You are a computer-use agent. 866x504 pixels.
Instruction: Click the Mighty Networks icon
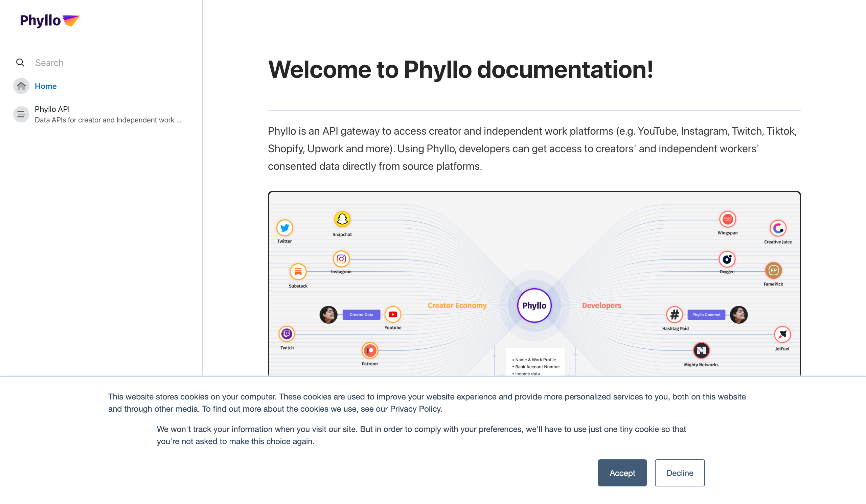pyautogui.click(x=701, y=351)
